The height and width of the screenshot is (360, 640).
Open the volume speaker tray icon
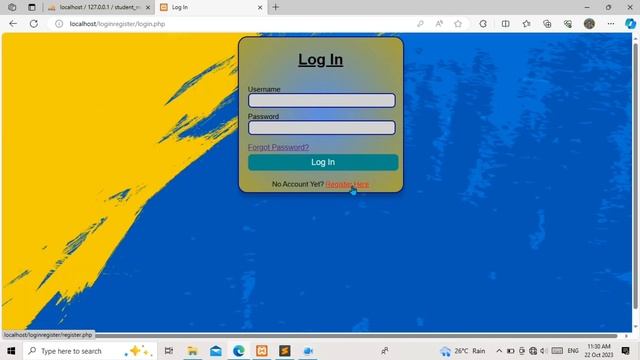[543, 351]
